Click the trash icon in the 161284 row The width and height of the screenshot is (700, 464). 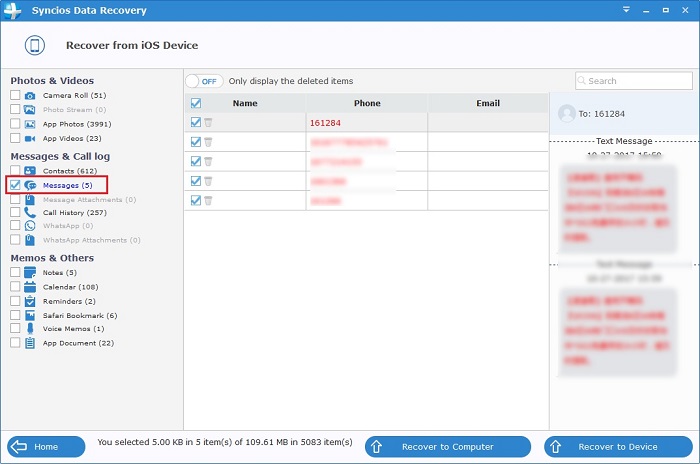click(208, 122)
